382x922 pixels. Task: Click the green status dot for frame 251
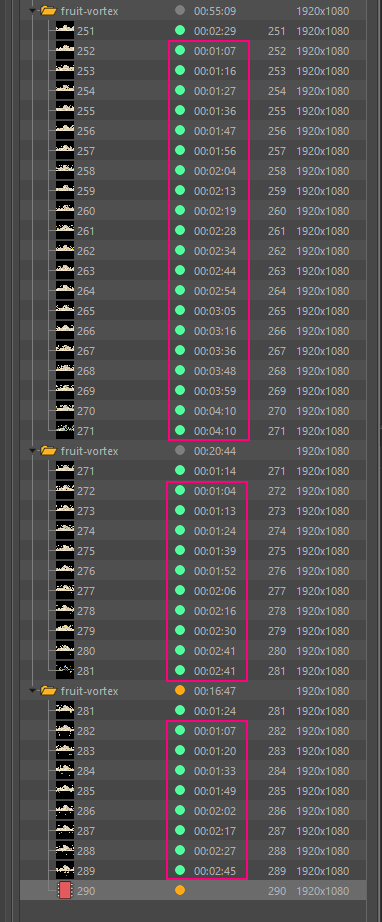[180, 31]
